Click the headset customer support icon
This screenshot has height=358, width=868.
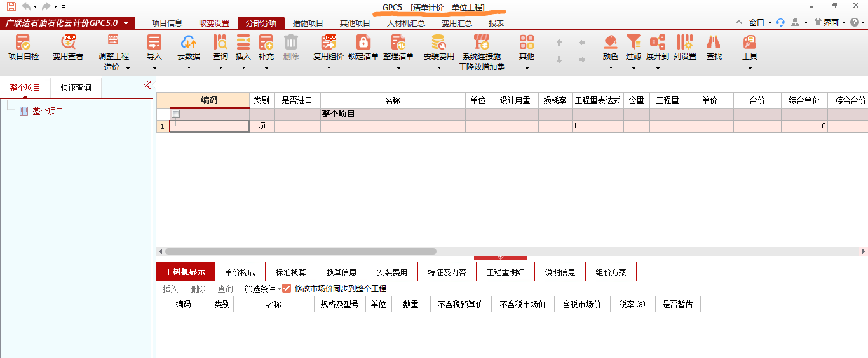780,22
